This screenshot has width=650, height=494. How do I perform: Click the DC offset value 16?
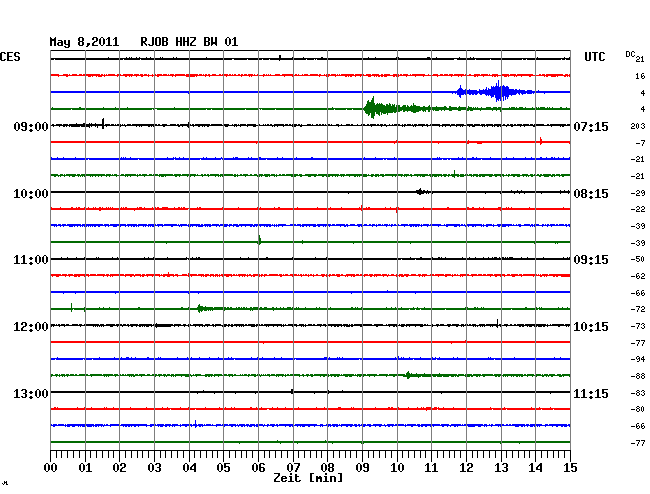pyautogui.click(x=640, y=76)
